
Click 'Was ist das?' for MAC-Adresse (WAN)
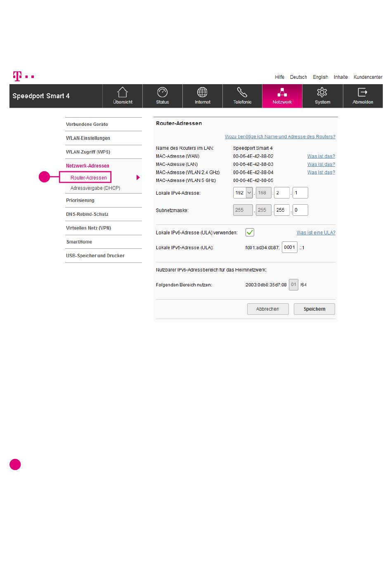click(321, 156)
